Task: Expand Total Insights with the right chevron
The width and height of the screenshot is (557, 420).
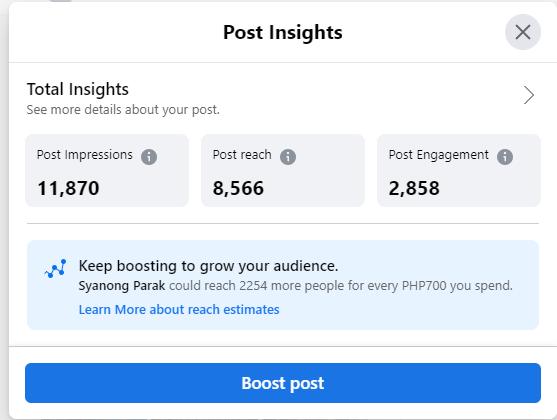Action: click(529, 95)
